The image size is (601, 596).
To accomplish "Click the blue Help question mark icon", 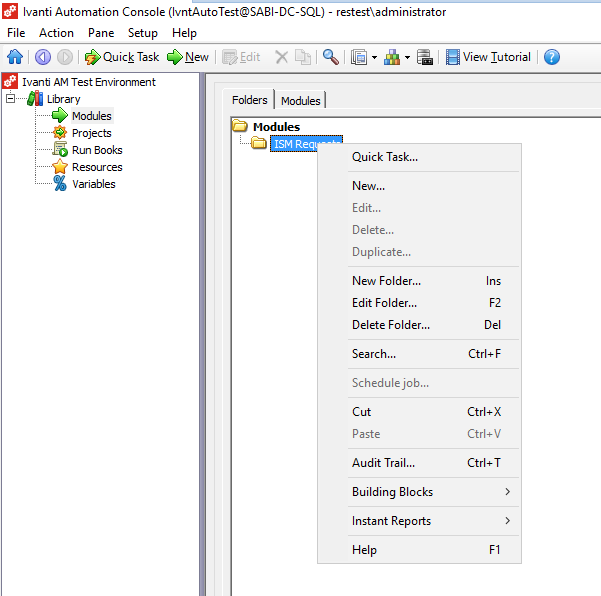I will 552,57.
